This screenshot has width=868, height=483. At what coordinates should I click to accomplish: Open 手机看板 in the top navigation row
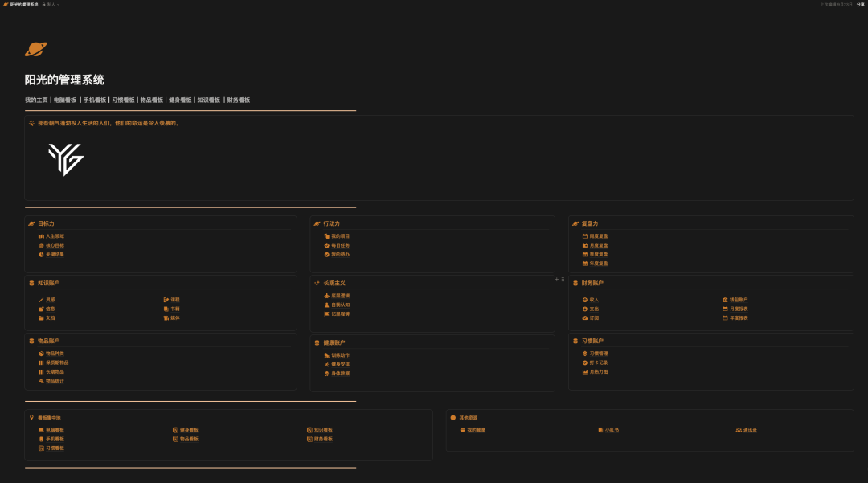pyautogui.click(x=95, y=100)
